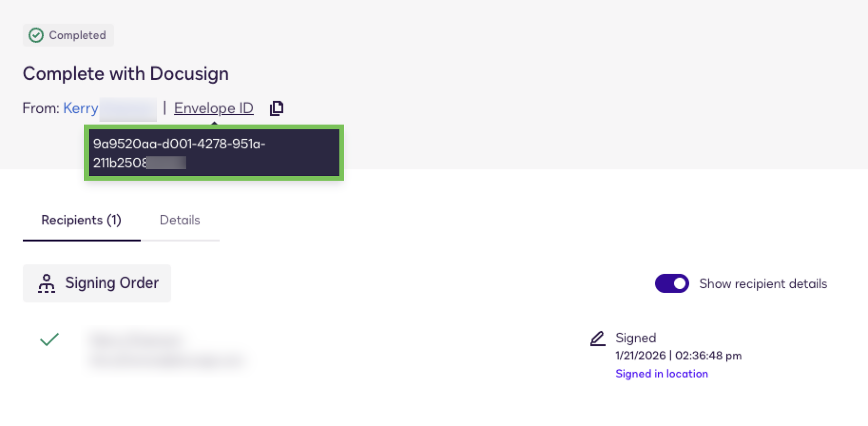
Task: Click sender name link Kerry
Action: click(81, 108)
